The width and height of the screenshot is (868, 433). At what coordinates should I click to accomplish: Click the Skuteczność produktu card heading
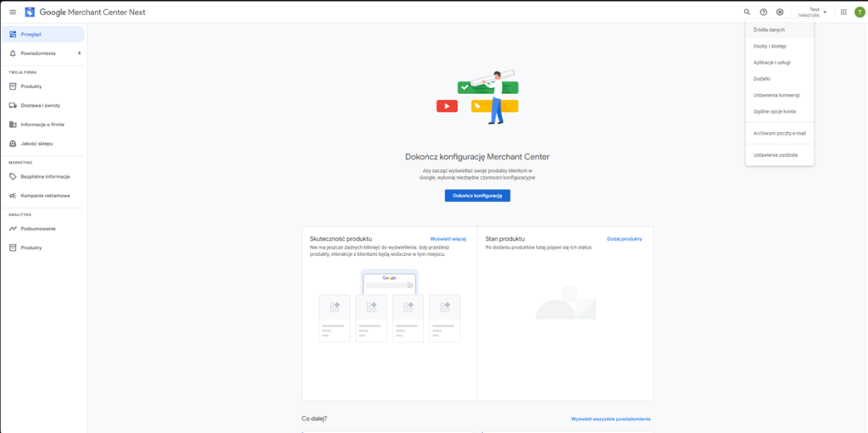point(341,239)
